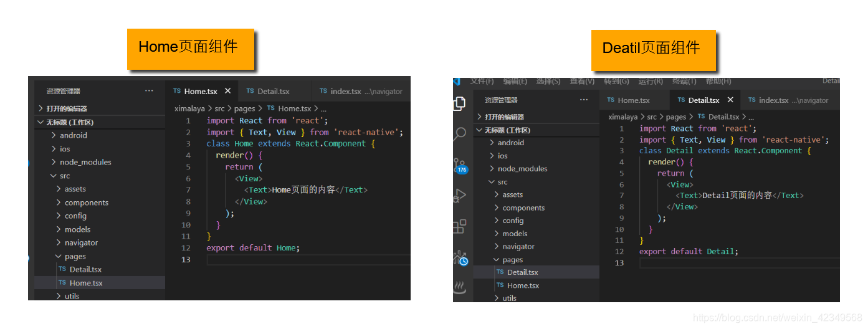Click TS icon beside Detail.tsx in right breadcrumb
The width and height of the screenshot is (868, 329).
tap(702, 117)
